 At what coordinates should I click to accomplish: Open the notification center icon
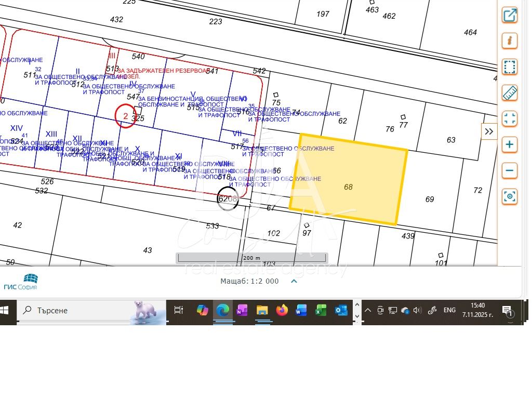pos(508,311)
